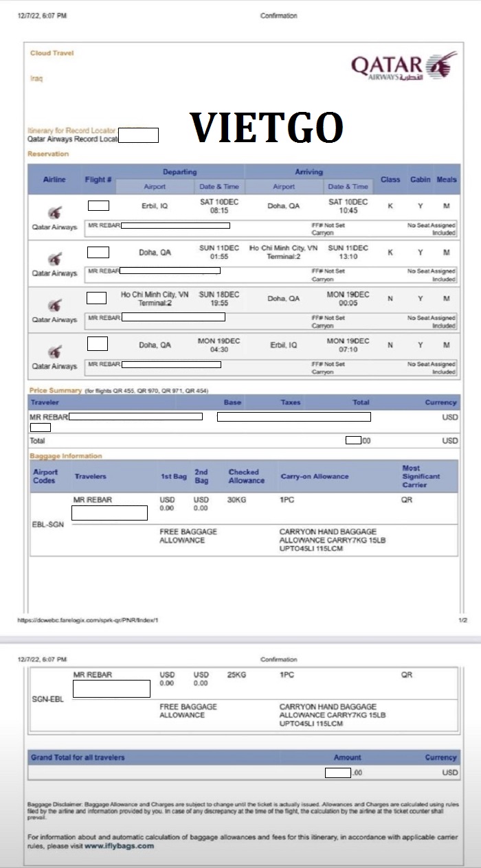Click the oryx icon in the MON 19DEC 04:30 row
Image resolution: width=481 pixels, height=868 pixels.
point(54,352)
